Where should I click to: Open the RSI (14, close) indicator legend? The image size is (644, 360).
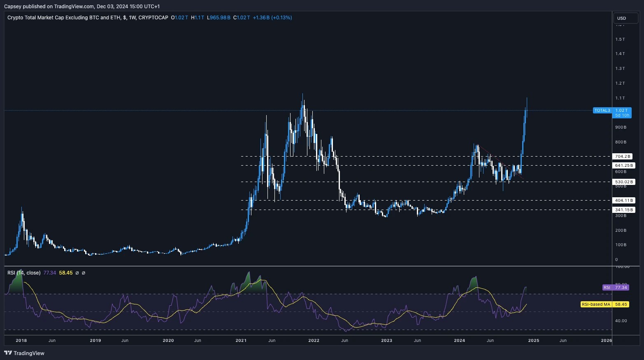tap(23, 272)
